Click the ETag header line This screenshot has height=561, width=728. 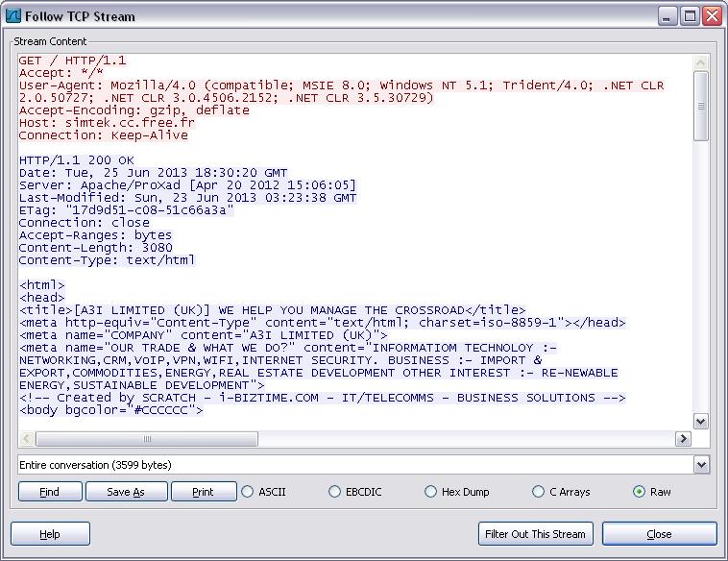coord(126,210)
